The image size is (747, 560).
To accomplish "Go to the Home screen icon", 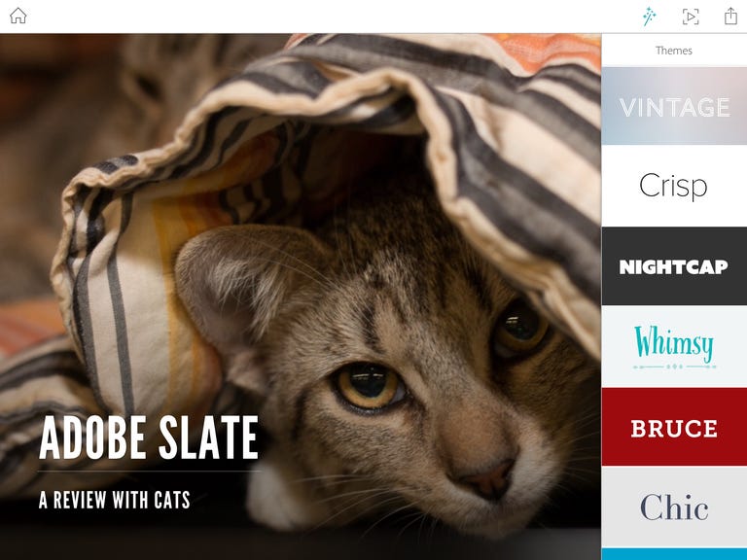I will (18, 16).
